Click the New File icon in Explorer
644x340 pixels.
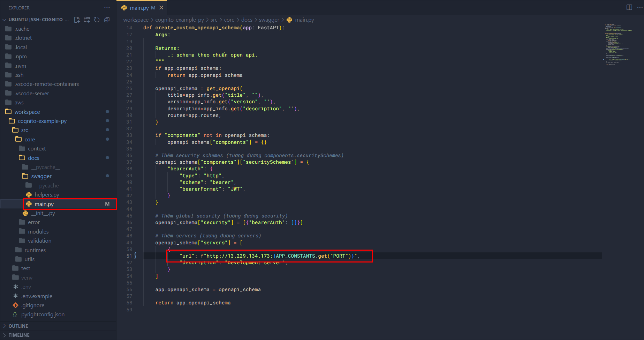click(x=77, y=20)
